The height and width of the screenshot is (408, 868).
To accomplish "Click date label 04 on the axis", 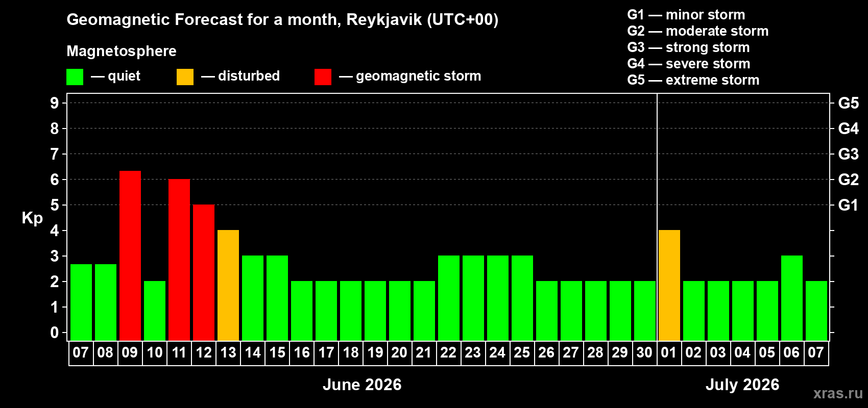I will coord(742,353).
